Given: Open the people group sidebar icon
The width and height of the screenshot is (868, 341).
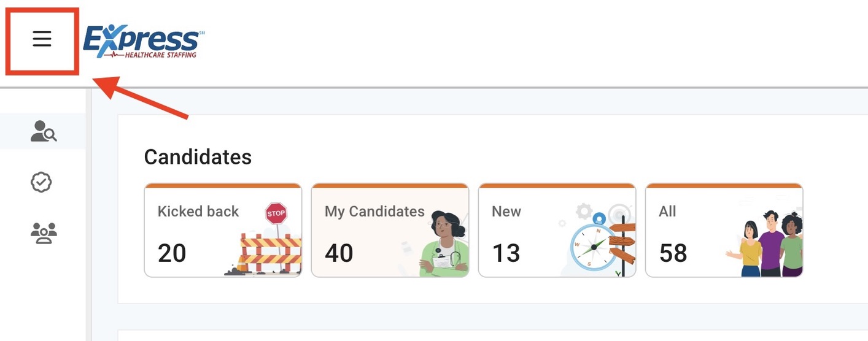Looking at the screenshot, I should coord(43,232).
